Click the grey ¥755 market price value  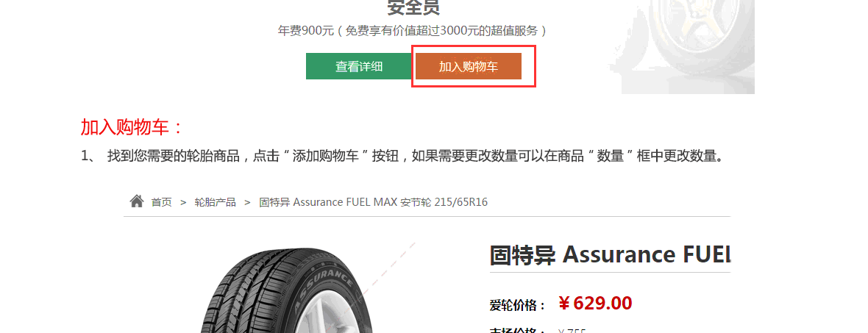tap(572, 331)
